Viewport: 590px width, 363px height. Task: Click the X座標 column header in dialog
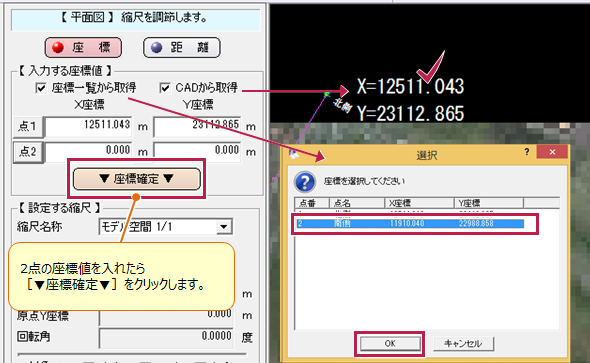point(419,204)
